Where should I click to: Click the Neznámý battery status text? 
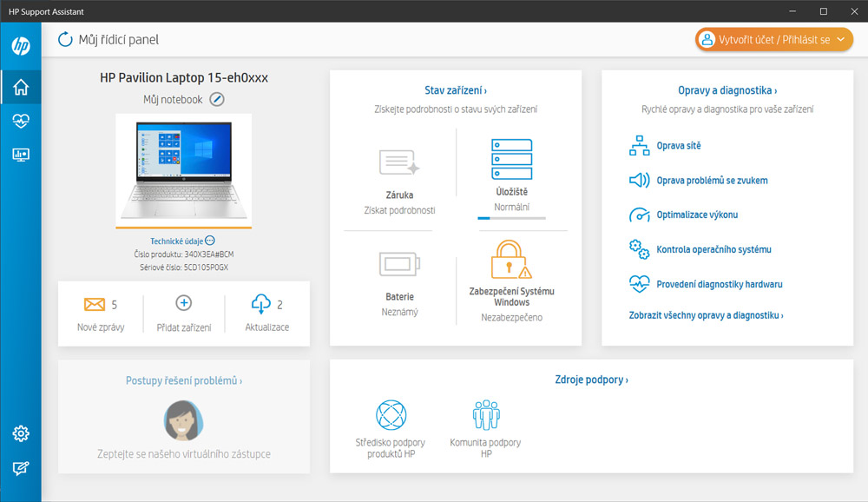coord(399,312)
